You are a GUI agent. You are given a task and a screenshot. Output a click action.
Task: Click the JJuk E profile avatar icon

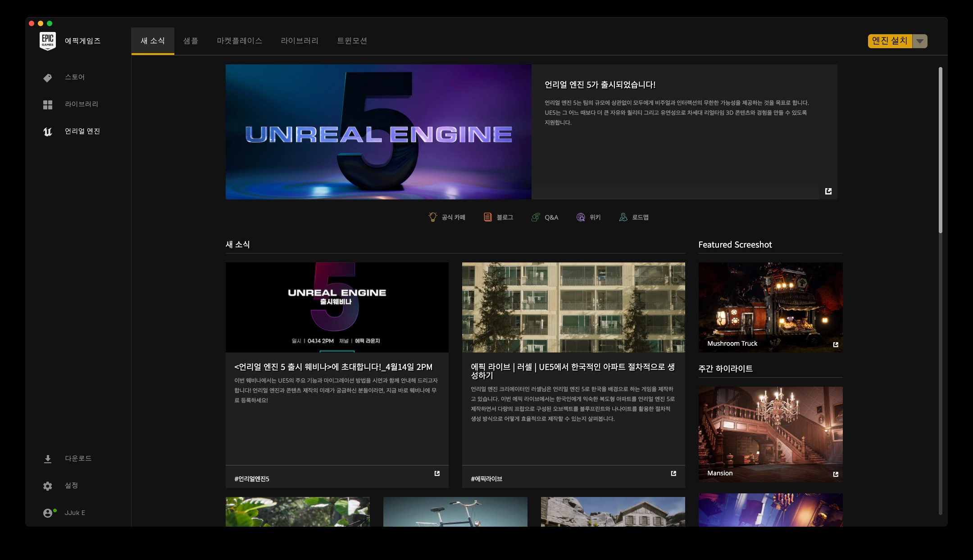[x=48, y=513]
